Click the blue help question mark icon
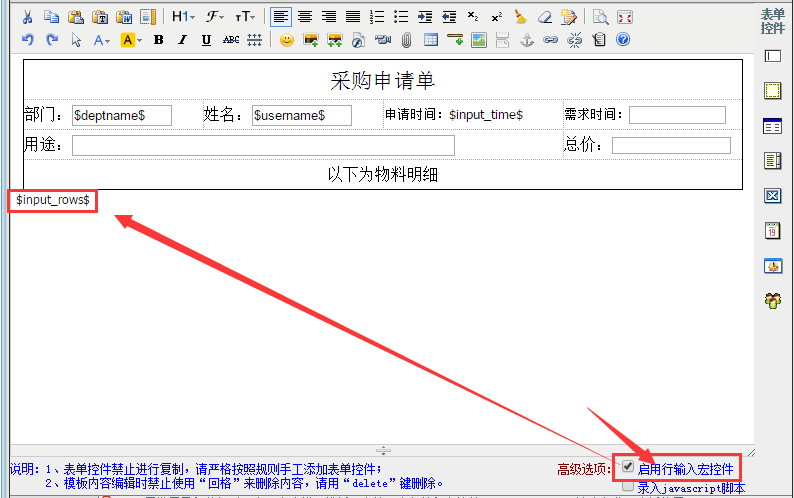Image resolution: width=794 pixels, height=498 pixels. [x=623, y=41]
